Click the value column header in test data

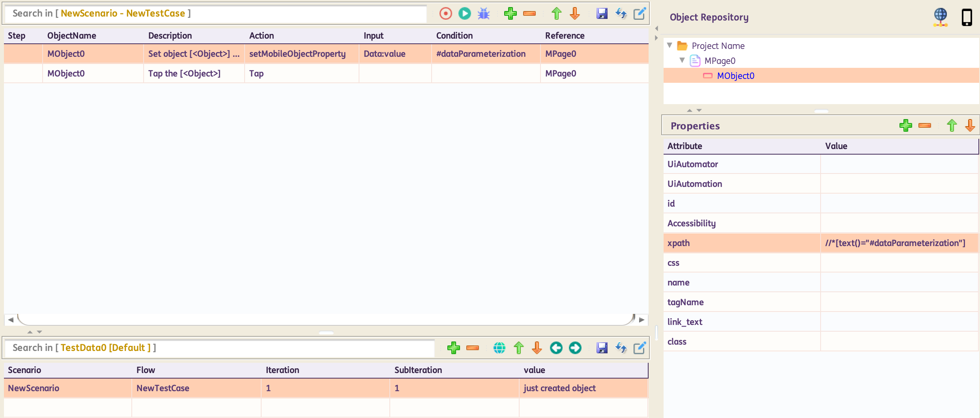534,370
